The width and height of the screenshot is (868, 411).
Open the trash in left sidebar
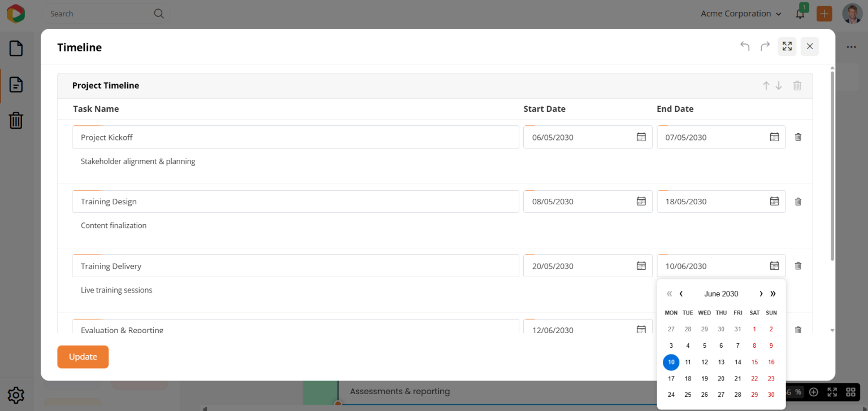(x=16, y=120)
